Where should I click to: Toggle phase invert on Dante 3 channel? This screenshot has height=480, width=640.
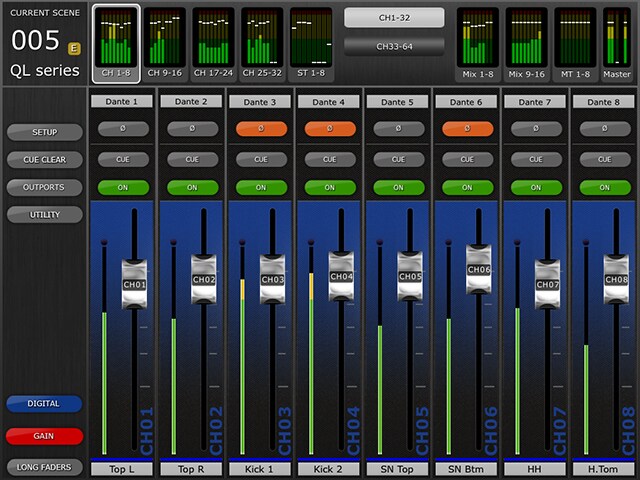click(x=261, y=129)
